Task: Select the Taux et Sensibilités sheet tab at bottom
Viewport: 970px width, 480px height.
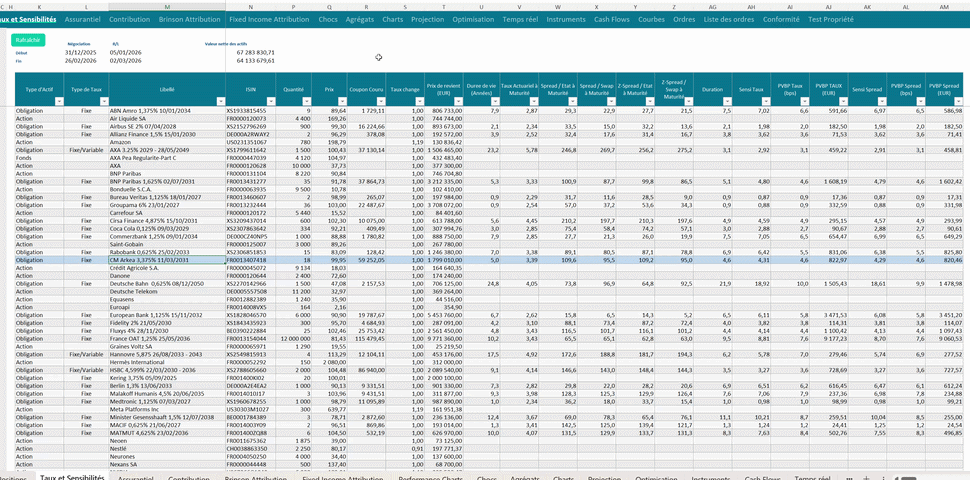Action: [x=72, y=478]
